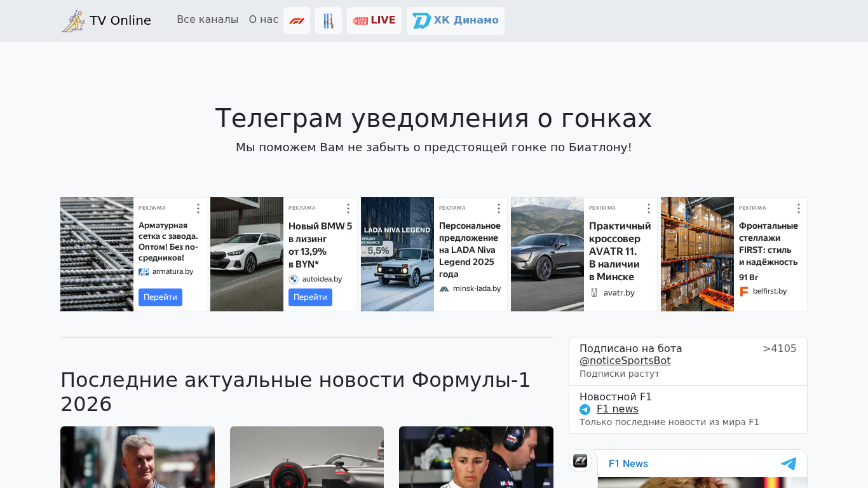Open the belfirst.by domain link

tap(770, 292)
